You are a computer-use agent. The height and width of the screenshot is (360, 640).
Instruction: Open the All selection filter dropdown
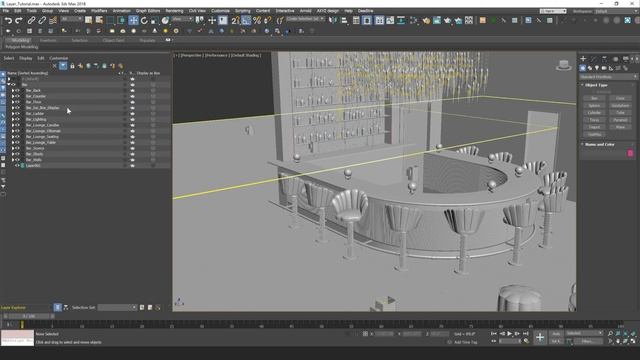click(x=71, y=19)
